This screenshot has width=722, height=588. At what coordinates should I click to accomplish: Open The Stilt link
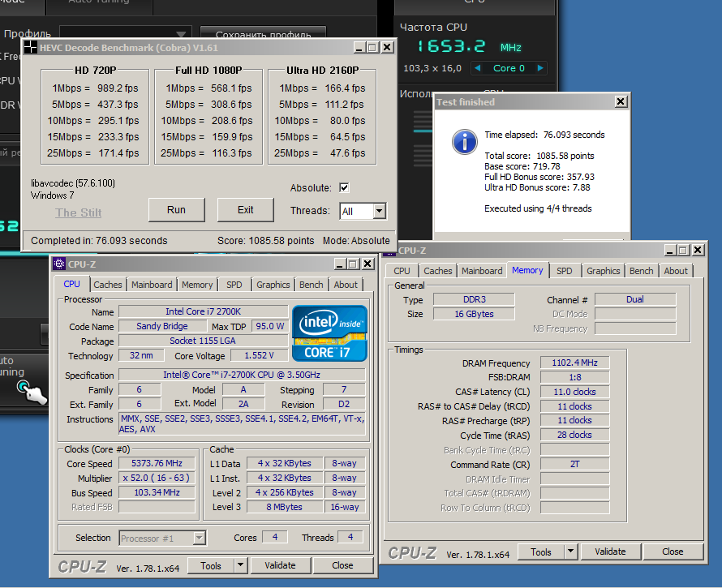[78, 212]
